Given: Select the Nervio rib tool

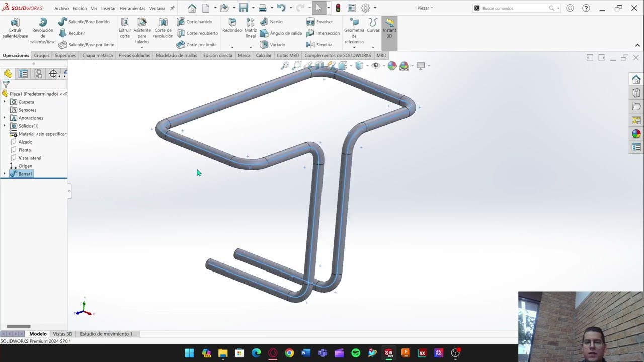Looking at the screenshot, I should [271, 22].
